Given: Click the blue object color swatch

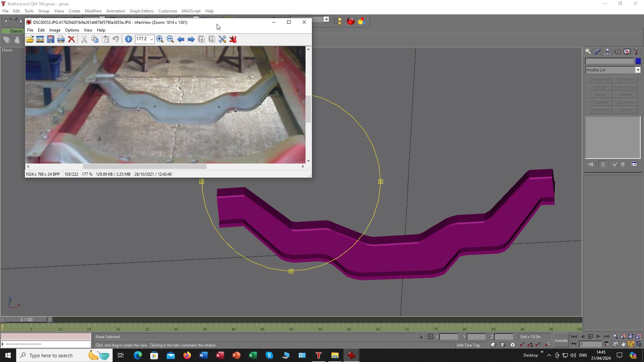Looking at the screenshot, I should 638,61.
